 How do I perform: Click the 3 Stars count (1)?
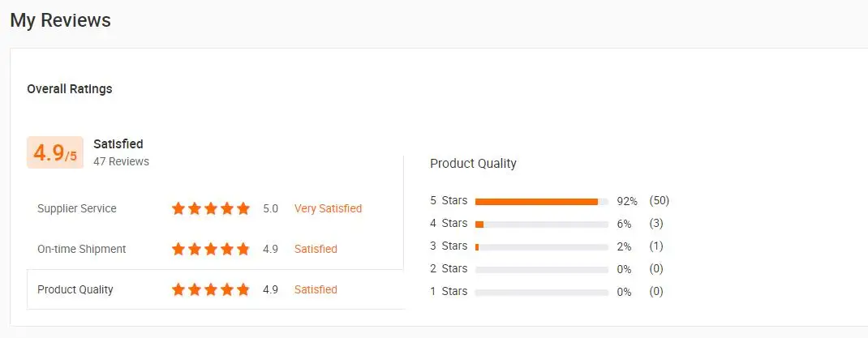[x=655, y=246]
